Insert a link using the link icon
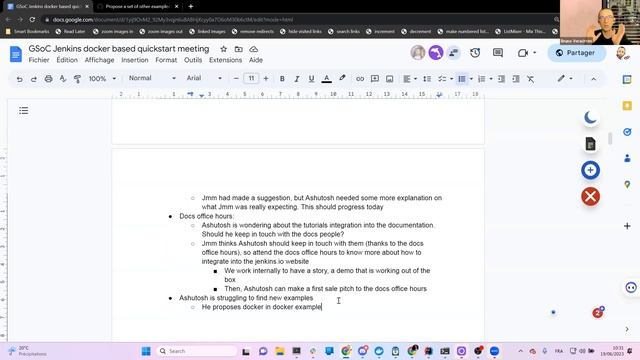 coord(360,79)
